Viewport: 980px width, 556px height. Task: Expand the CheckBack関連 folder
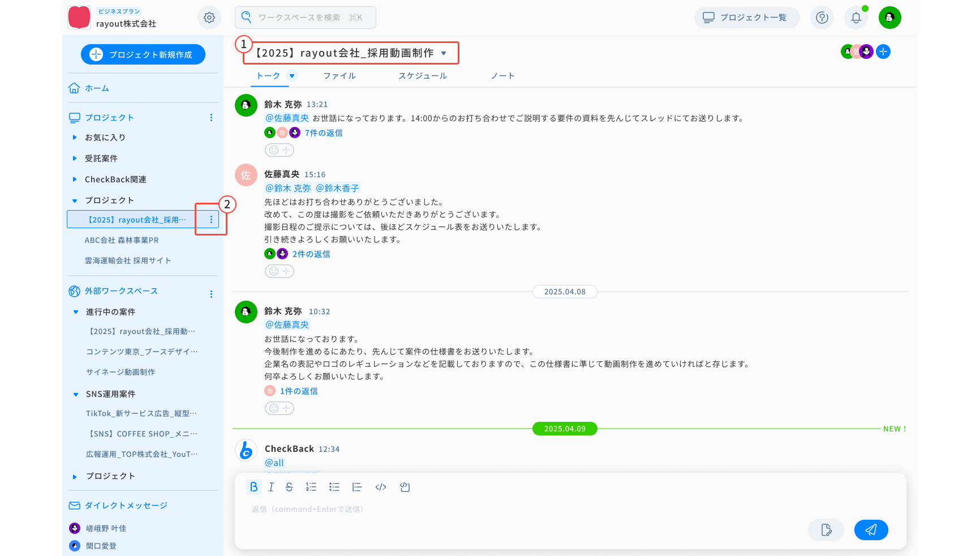click(x=75, y=179)
